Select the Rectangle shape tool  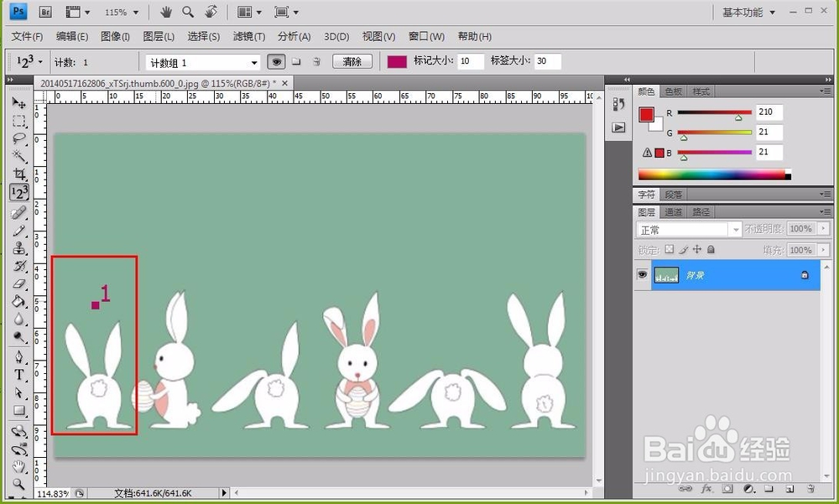click(18, 410)
